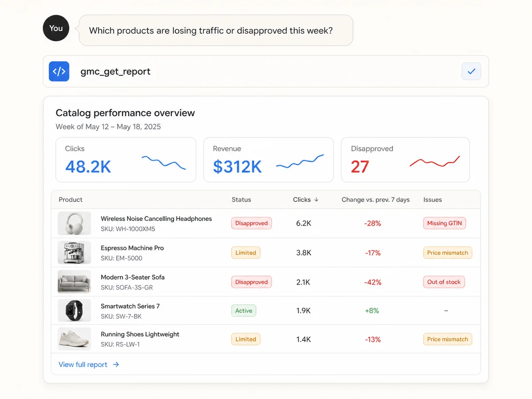Open the Disapproved 27 metric card
Viewport: 532px width, 399px height.
405,160
